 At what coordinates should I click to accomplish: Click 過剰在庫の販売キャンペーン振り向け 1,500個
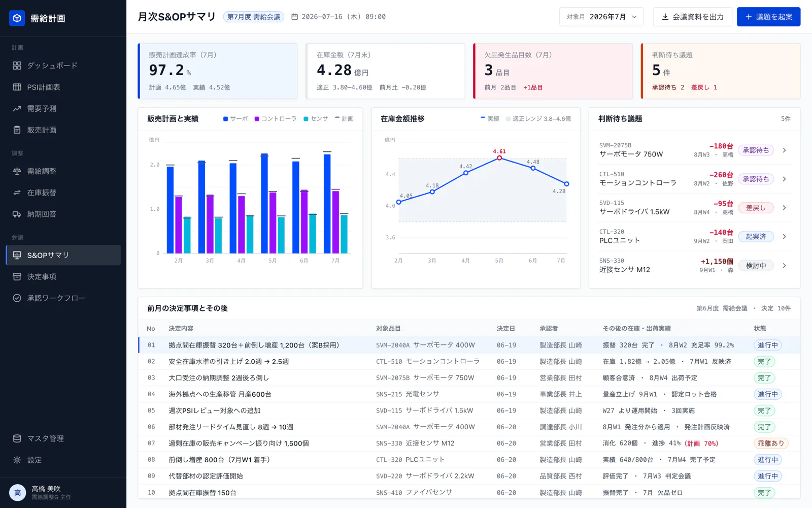pos(239,443)
